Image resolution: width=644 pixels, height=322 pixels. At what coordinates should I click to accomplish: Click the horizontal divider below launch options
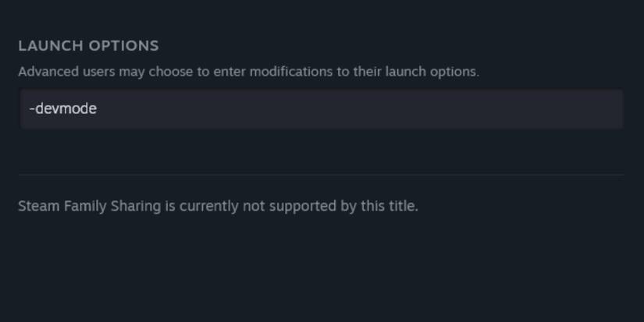[321, 175]
